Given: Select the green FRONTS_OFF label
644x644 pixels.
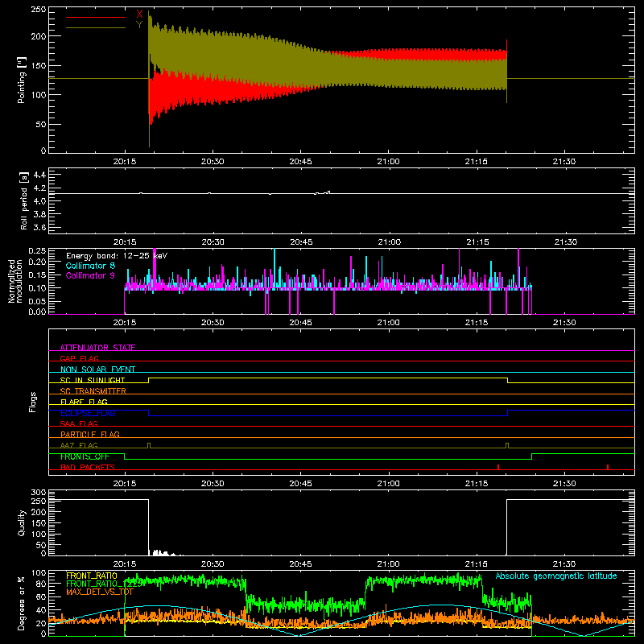Looking at the screenshot, I should click(x=85, y=456).
